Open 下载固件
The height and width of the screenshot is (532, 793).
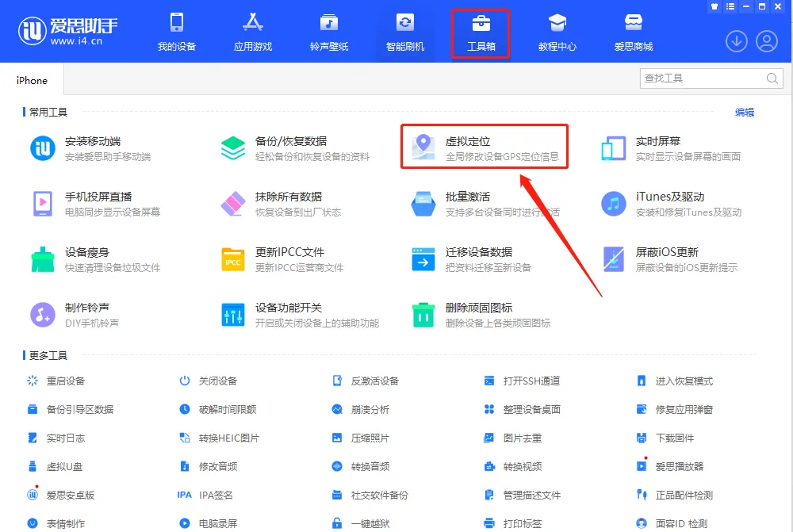tap(665, 438)
